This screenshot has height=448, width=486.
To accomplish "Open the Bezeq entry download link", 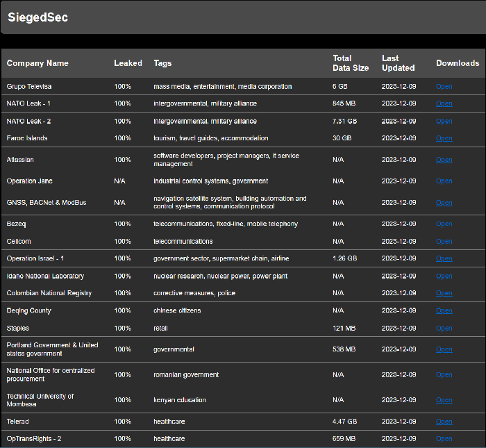I will pyautogui.click(x=444, y=224).
